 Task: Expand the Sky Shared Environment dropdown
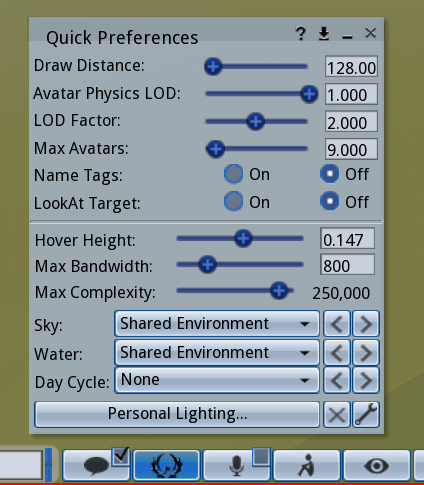[x=217, y=324]
